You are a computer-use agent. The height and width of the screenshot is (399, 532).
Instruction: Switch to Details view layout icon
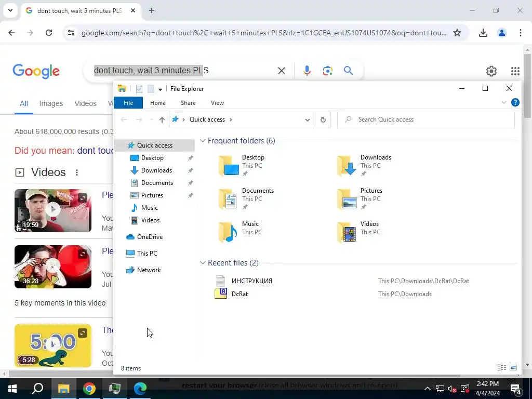[x=502, y=367]
